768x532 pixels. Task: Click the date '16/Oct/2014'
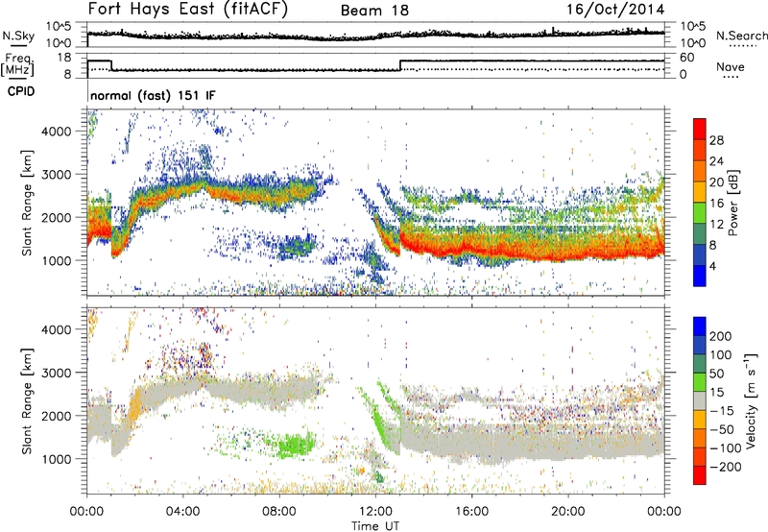point(615,10)
